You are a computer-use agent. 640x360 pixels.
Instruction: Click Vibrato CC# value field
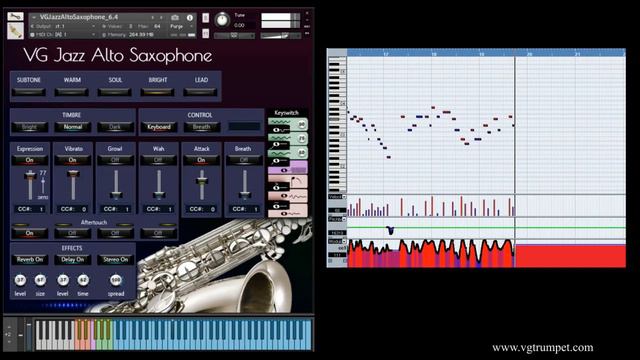[x=73, y=209]
